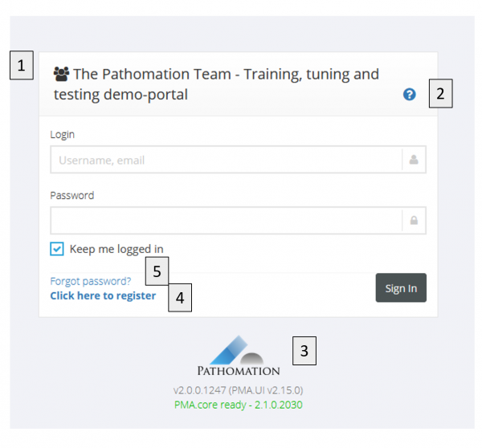Screen dimensions: 482x448
Task: Open the Forgot password? link
Action: [90, 281]
